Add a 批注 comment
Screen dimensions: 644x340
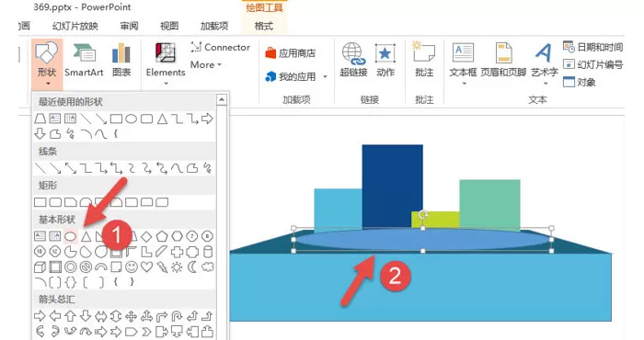tap(424, 60)
